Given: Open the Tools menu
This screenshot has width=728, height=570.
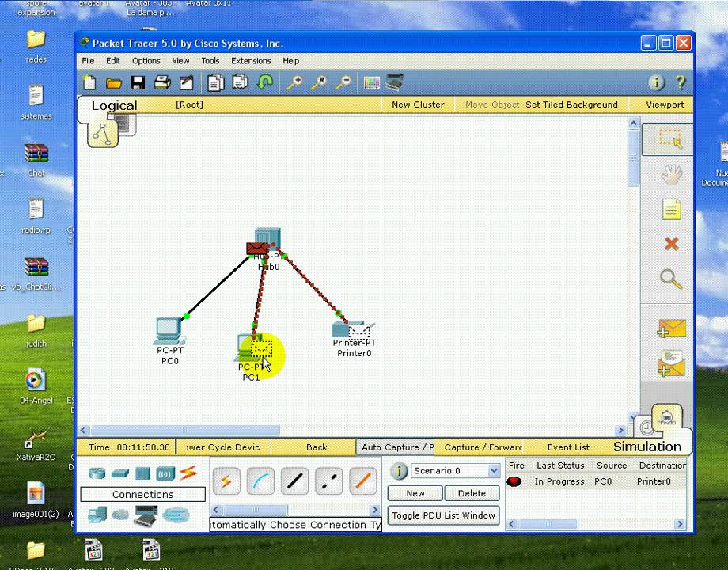Looking at the screenshot, I should tap(210, 61).
